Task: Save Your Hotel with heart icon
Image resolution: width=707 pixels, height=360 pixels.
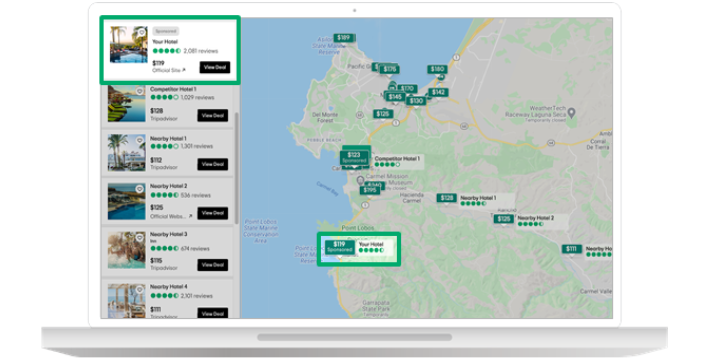Action: coord(142,32)
